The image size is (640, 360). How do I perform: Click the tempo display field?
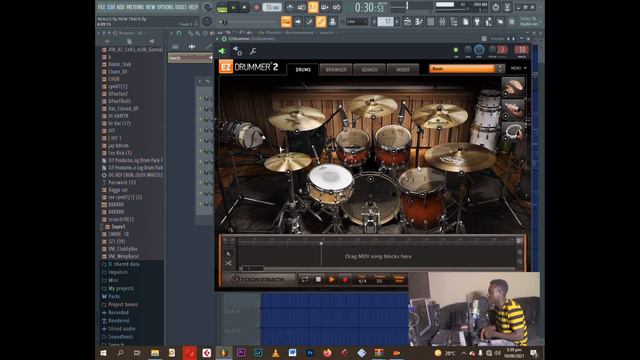point(272,7)
